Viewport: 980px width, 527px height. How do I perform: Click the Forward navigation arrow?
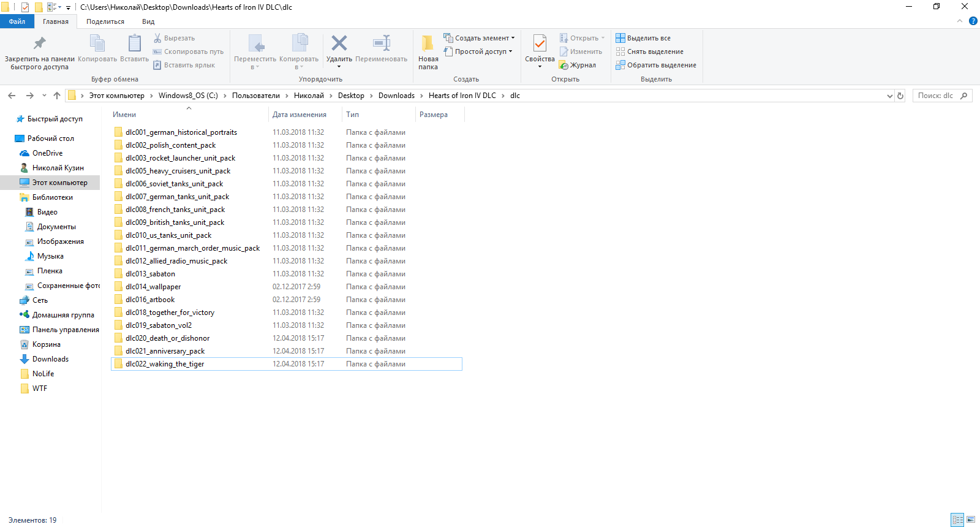pos(29,96)
